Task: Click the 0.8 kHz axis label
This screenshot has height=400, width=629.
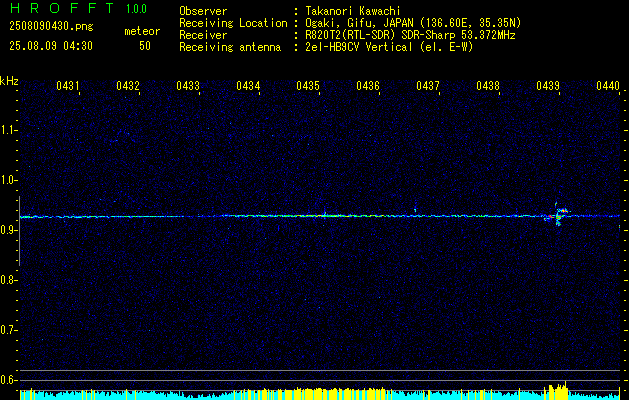Action: click(8, 280)
